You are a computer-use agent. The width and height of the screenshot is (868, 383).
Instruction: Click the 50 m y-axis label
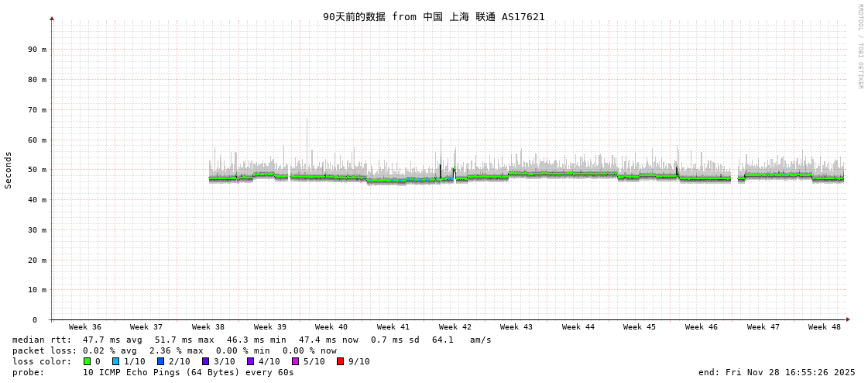pos(38,170)
